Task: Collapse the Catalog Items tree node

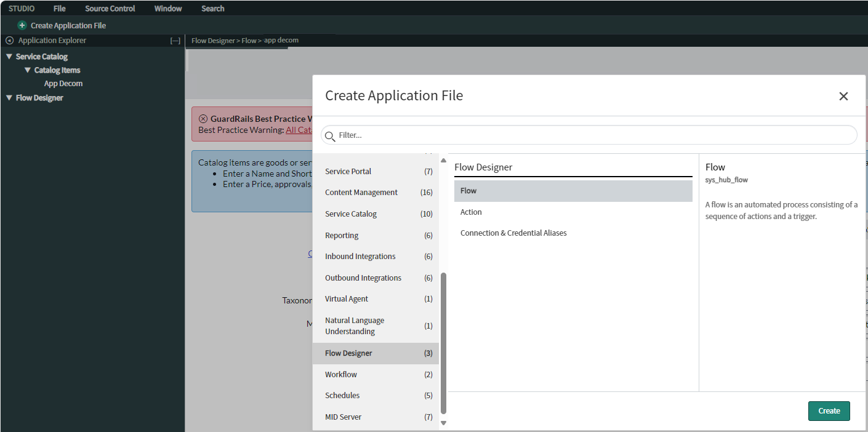Action: point(28,70)
